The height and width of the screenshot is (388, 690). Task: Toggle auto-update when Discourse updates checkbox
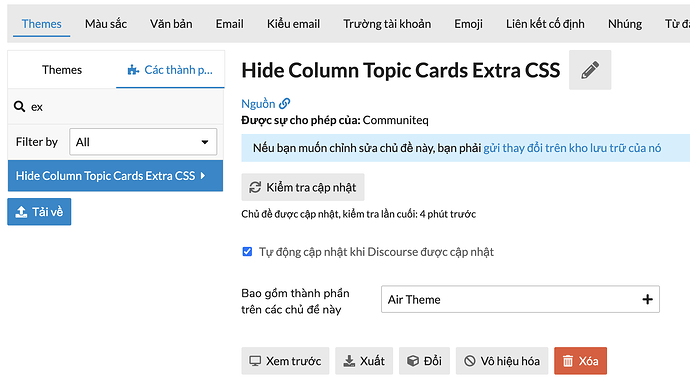coord(247,252)
